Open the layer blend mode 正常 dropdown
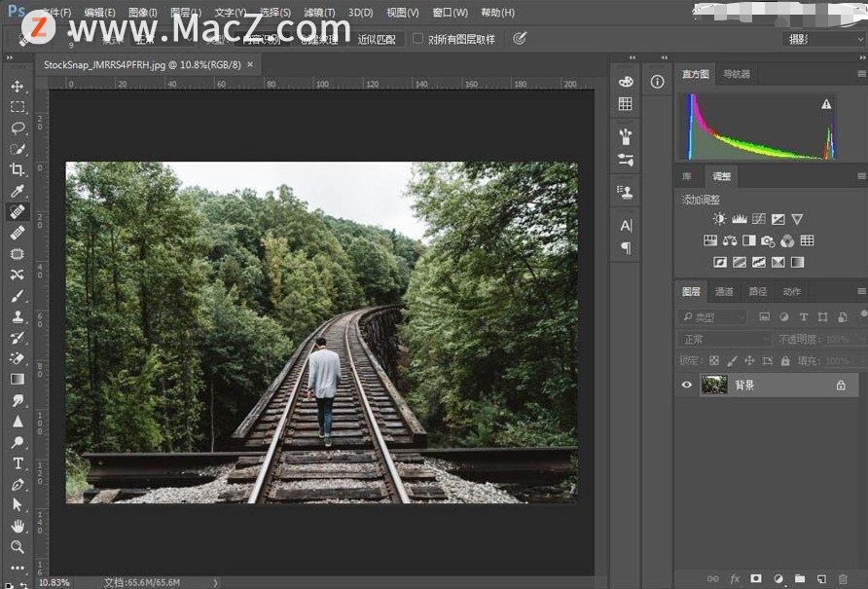Image resolution: width=868 pixels, height=589 pixels. (x=724, y=339)
